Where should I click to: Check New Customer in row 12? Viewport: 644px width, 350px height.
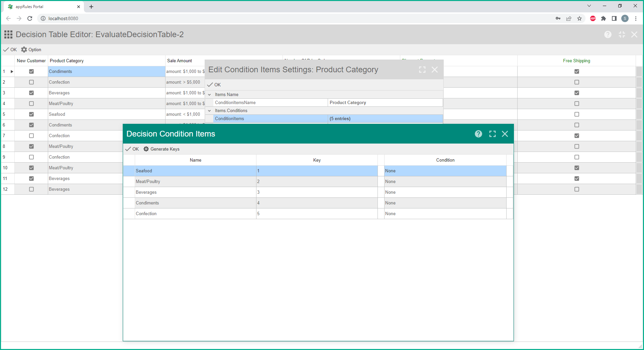click(x=31, y=189)
